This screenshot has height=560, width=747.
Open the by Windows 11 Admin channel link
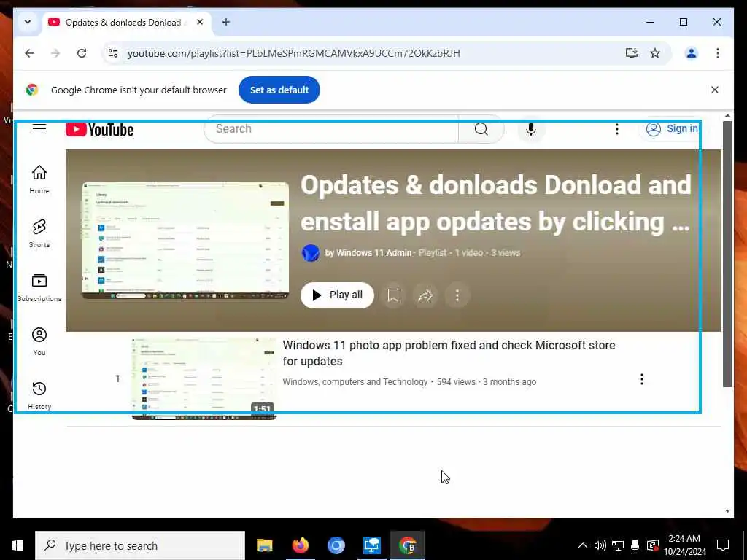coord(368,253)
